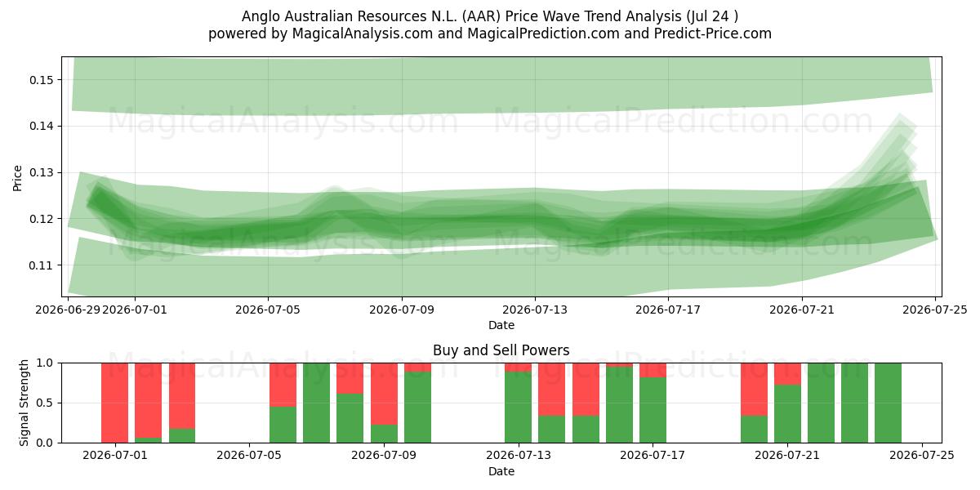This screenshot has height=490, width=980.
Task: Click the 2026-07-09 date under the price chart
Action: pyautogui.click(x=402, y=310)
